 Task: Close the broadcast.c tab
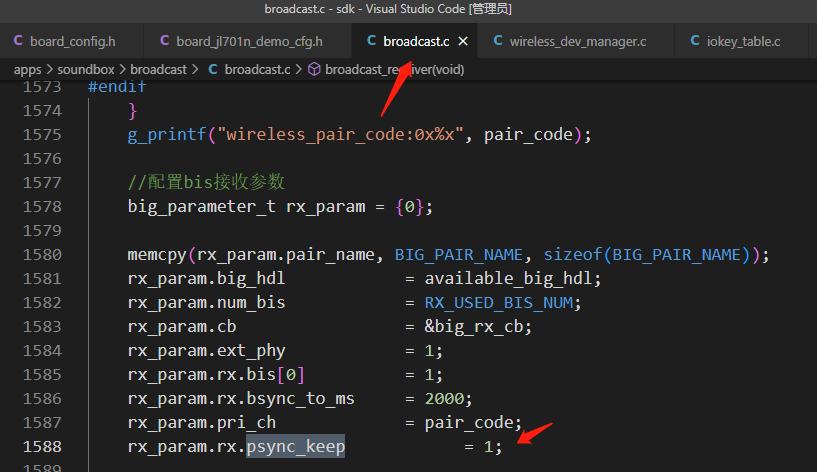point(463,41)
